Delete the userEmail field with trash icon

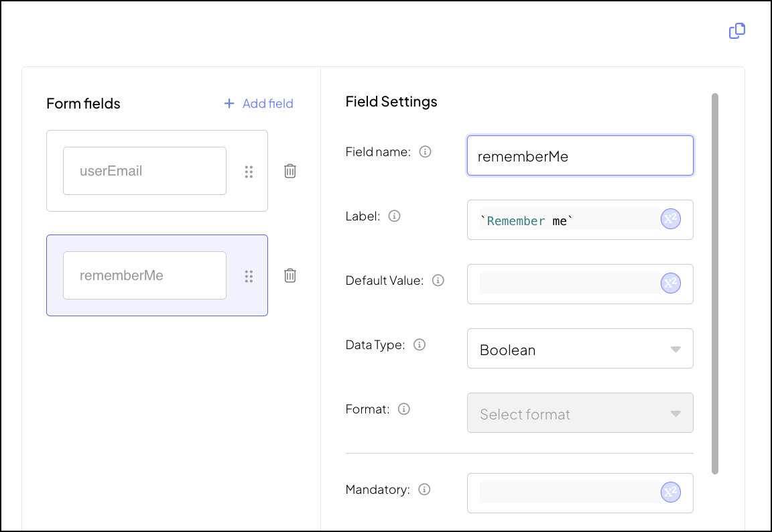pyautogui.click(x=290, y=171)
